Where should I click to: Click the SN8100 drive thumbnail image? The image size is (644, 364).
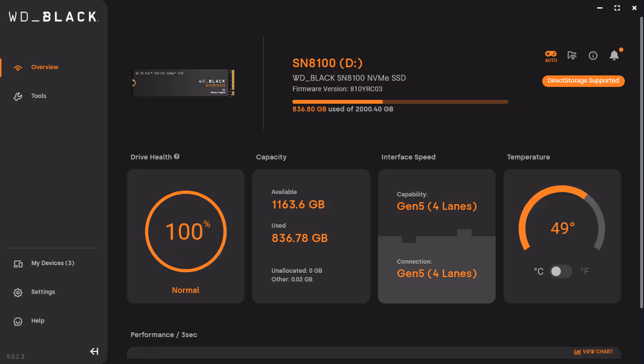(183, 82)
